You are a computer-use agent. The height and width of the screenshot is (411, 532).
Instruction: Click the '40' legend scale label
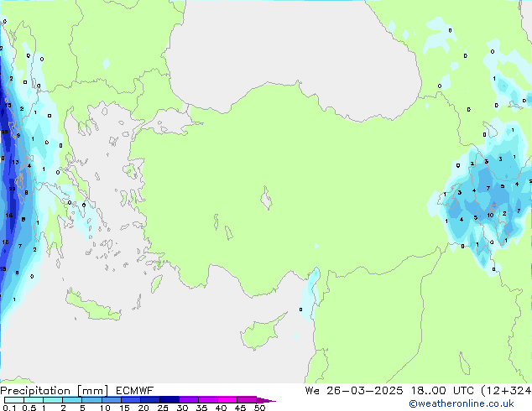(221, 408)
